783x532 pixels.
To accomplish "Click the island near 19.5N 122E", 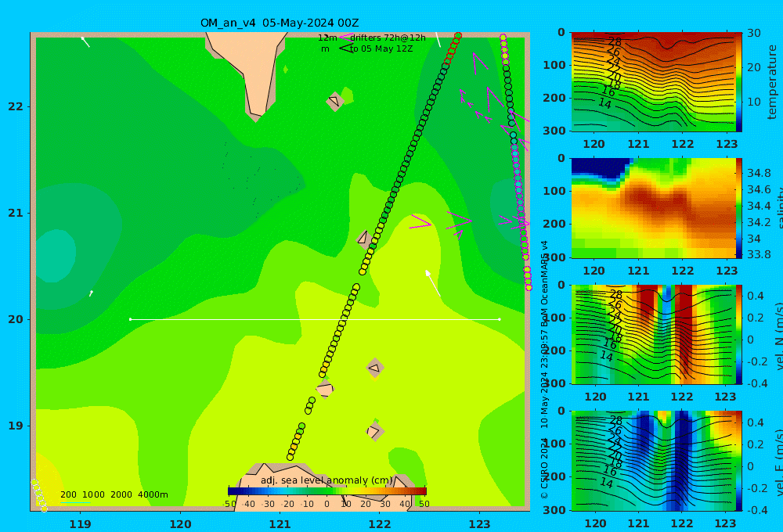I will point(375,368).
